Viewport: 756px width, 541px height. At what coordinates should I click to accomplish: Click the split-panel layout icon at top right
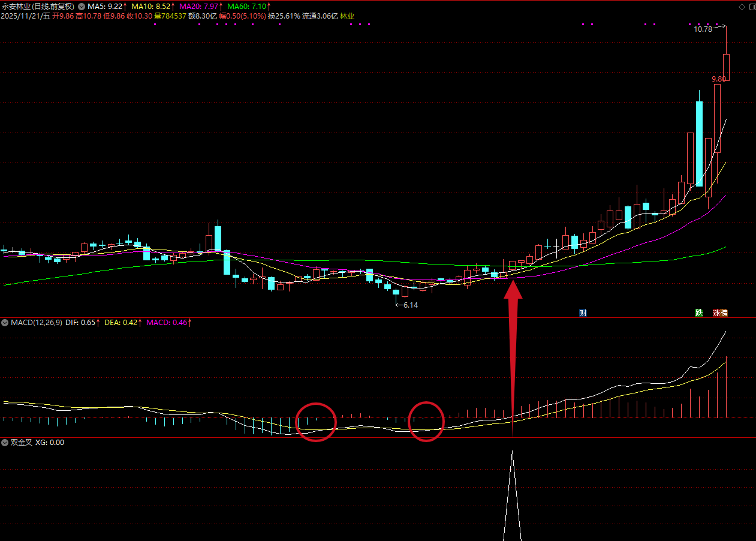click(751, 6)
